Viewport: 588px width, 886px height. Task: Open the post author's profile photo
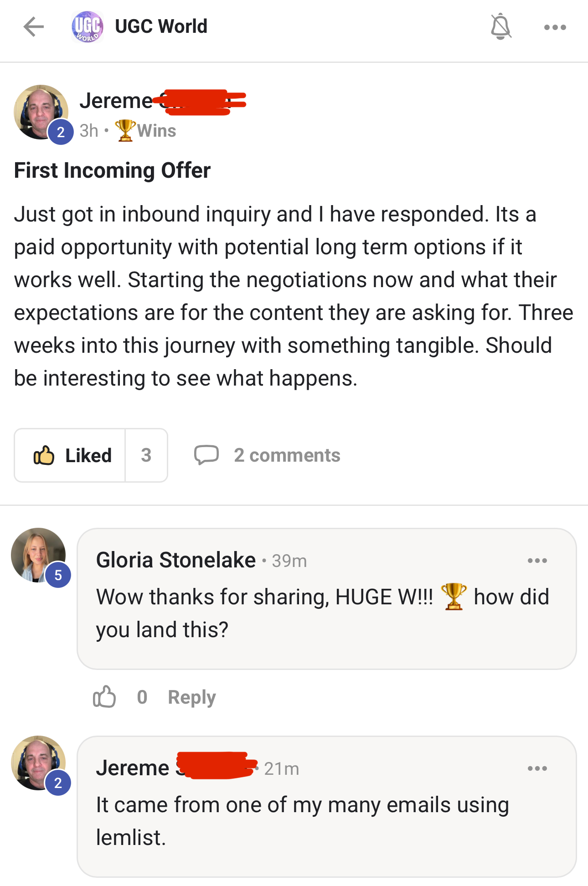click(39, 111)
